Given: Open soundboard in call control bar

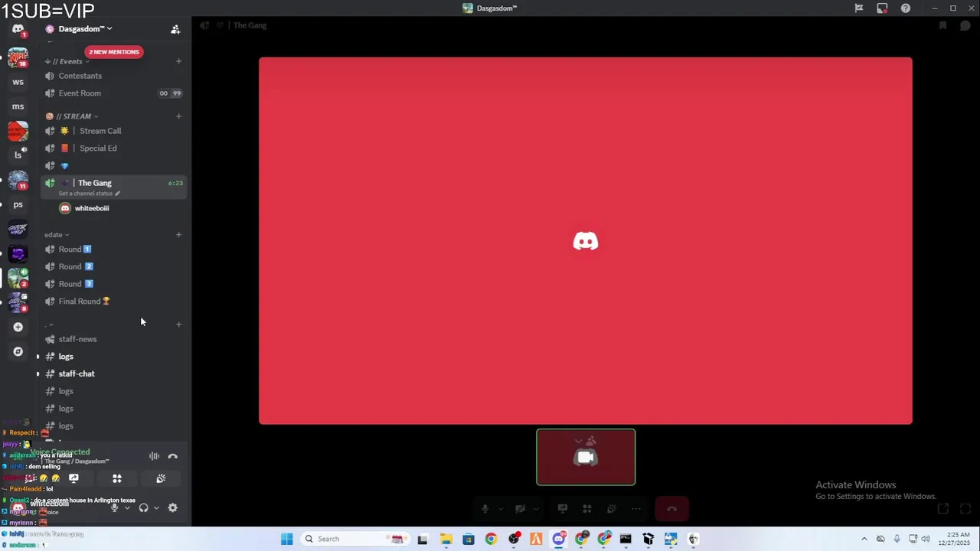Looking at the screenshot, I should point(612,509).
